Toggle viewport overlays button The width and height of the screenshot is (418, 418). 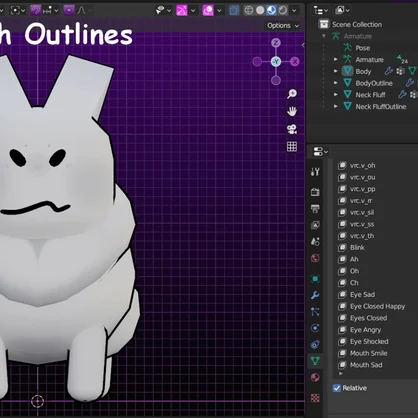[x=208, y=11]
